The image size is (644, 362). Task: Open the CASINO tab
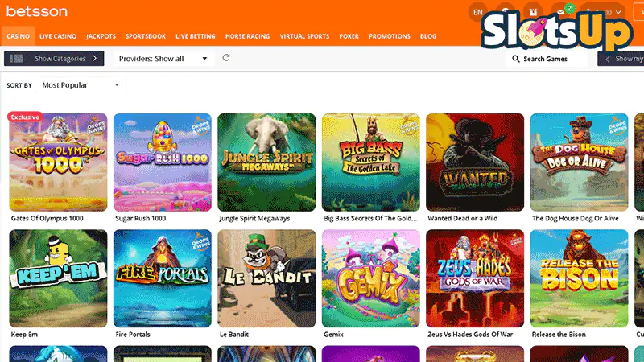pyautogui.click(x=18, y=36)
